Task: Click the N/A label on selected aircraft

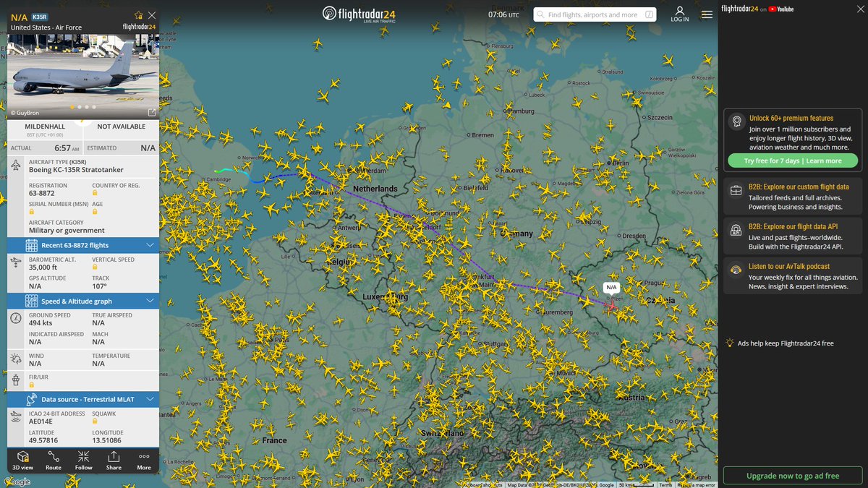Action: 612,288
